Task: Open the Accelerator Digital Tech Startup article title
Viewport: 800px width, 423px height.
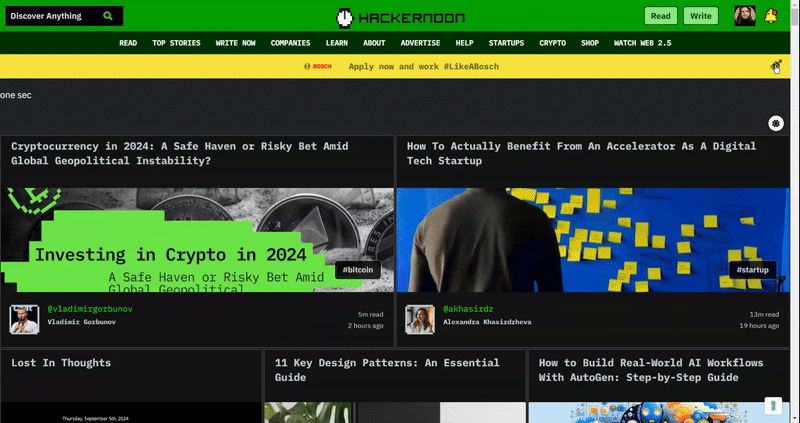Action: [x=581, y=153]
